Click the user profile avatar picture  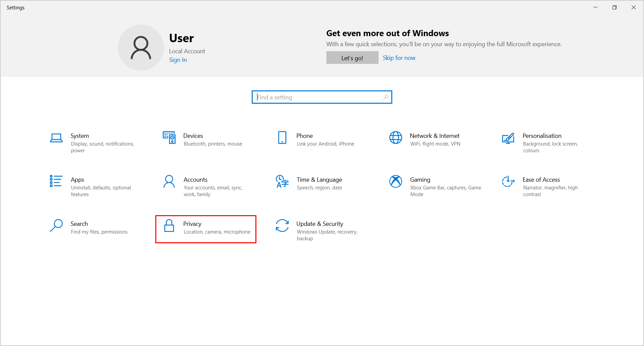coord(141,48)
